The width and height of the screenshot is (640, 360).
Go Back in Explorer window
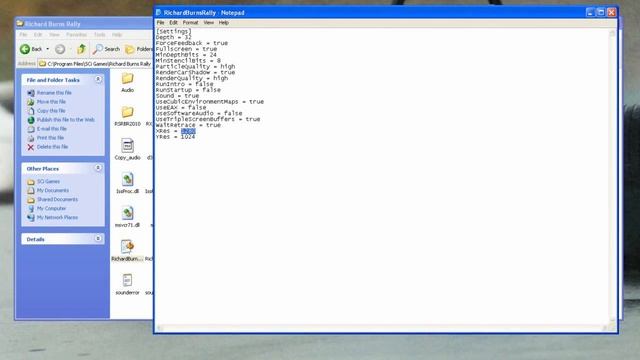(31, 49)
